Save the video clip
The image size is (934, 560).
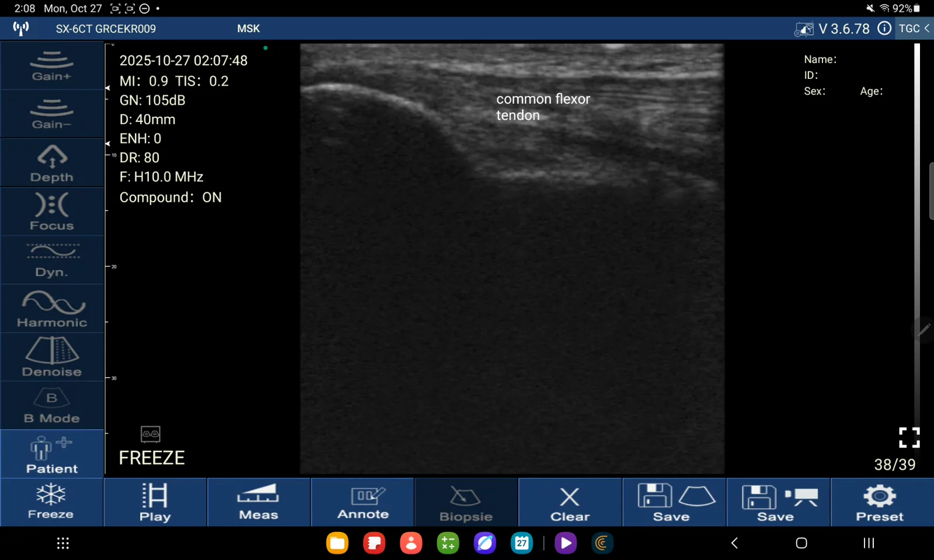pos(778,502)
